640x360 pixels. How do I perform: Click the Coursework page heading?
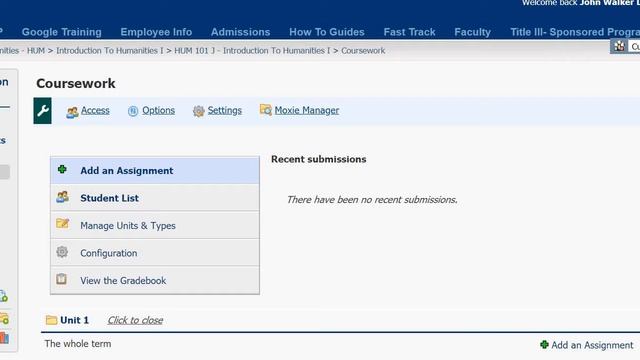tap(76, 83)
